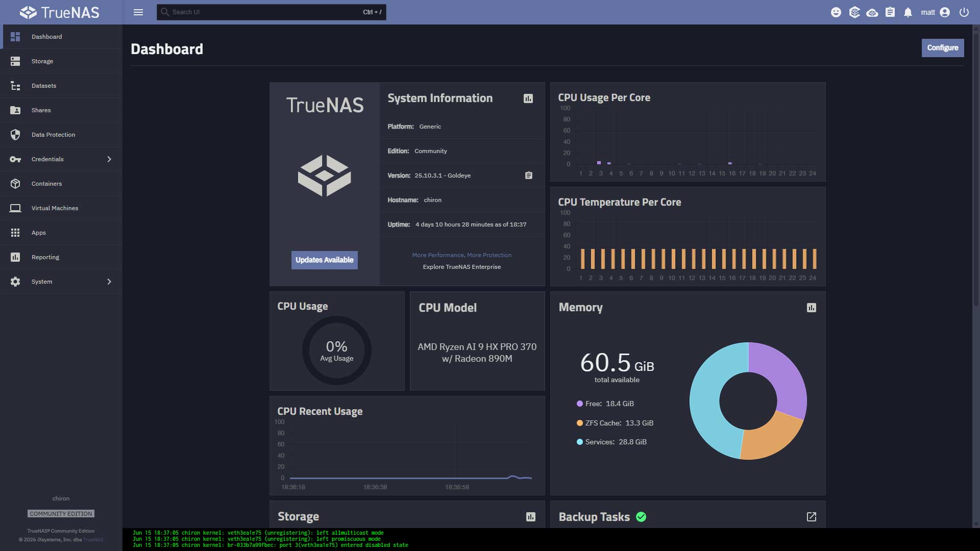Click version text 25.10.3.1 - Goldeye
Image resolution: width=980 pixels, height=551 pixels.
tap(443, 176)
